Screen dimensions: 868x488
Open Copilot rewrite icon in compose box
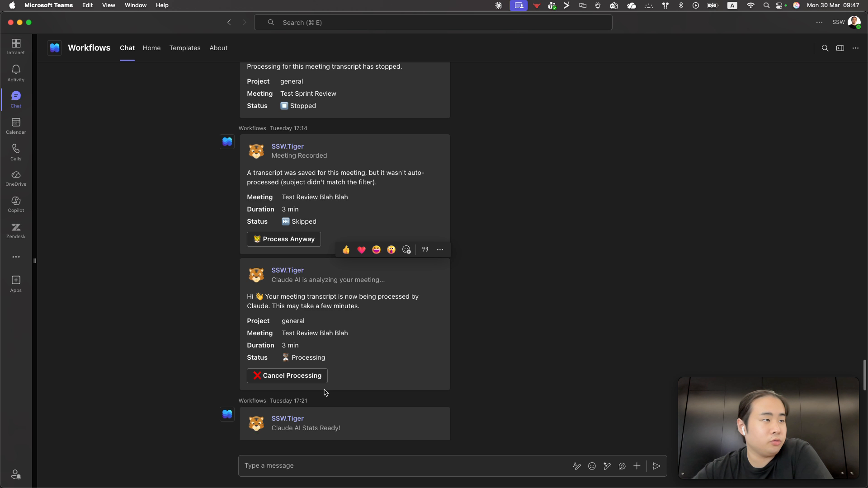point(607,466)
